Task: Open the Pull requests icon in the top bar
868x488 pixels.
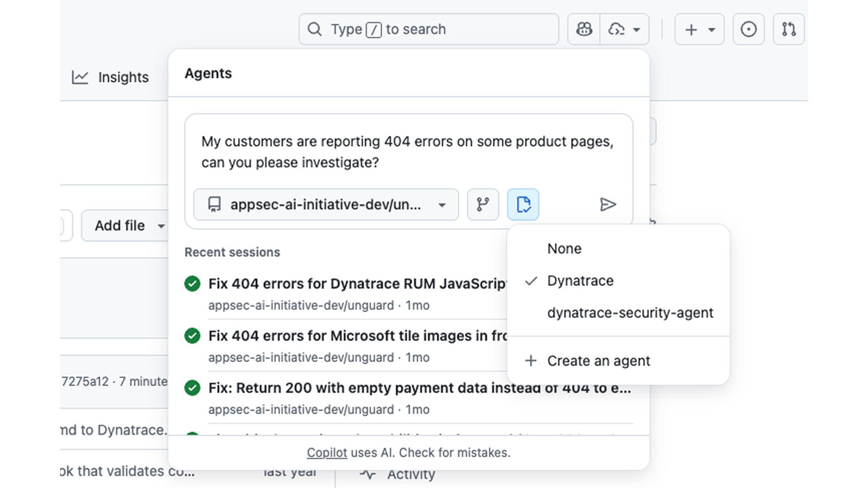Action: click(788, 29)
